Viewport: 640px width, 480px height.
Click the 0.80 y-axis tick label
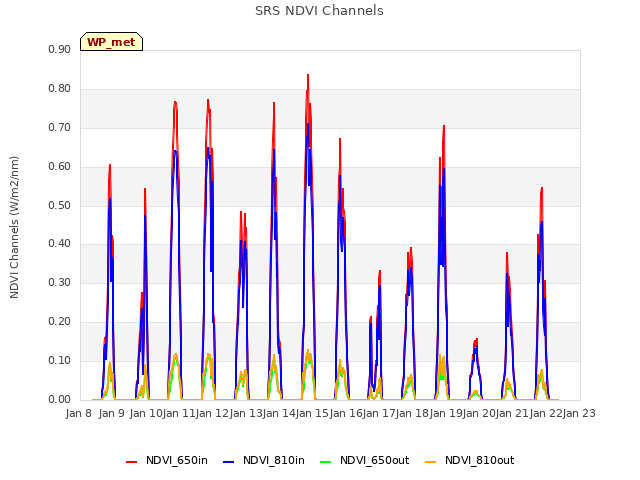(60, 88)
